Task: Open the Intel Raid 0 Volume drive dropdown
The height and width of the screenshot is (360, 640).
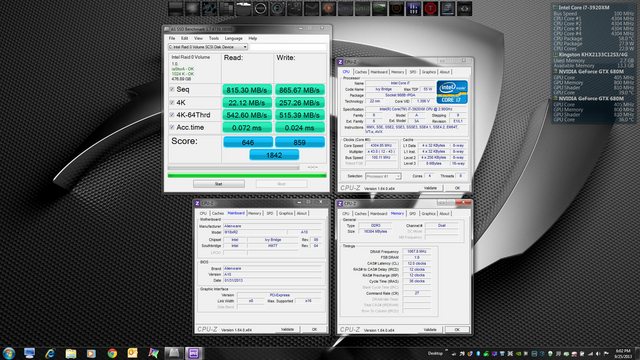Action: (x=208, y=47)
